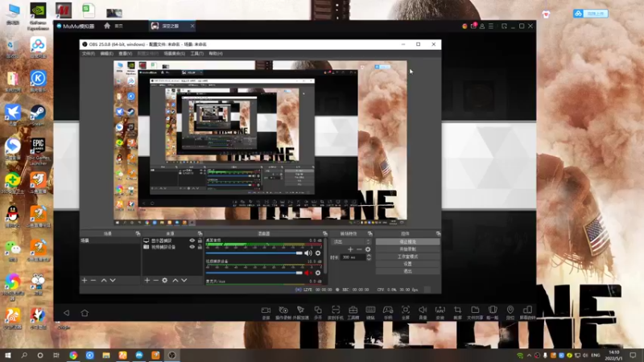Select the 视频捕获设备 source row

tap(172, 247)
